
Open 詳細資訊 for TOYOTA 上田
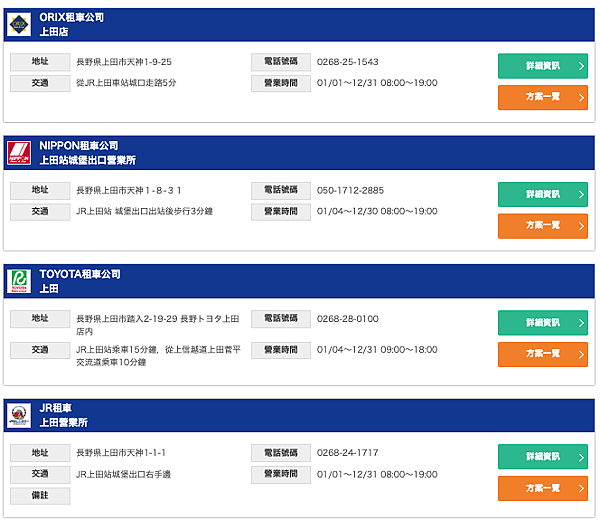543,323
